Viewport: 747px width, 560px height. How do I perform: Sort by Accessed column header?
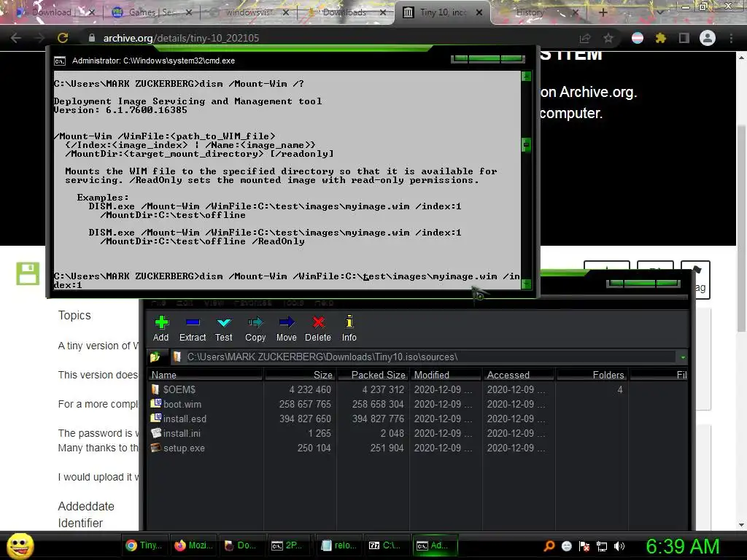coord(519,376)
